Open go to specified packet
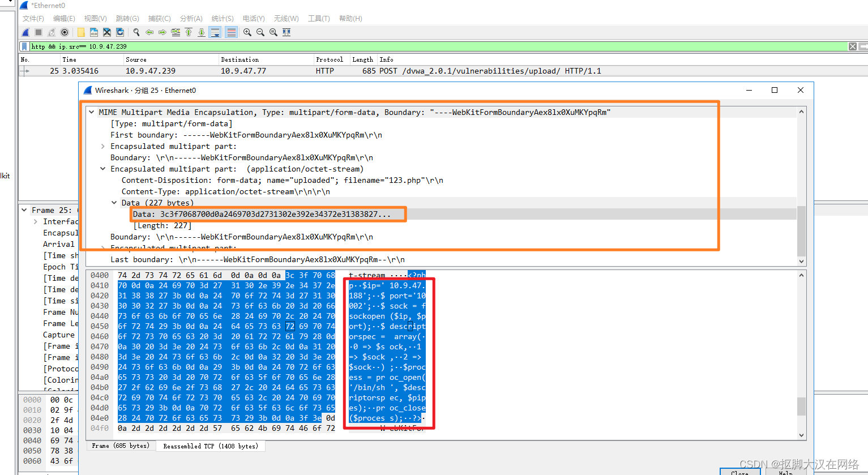Viewport: 868px width, 475px height. coord(176,32)
